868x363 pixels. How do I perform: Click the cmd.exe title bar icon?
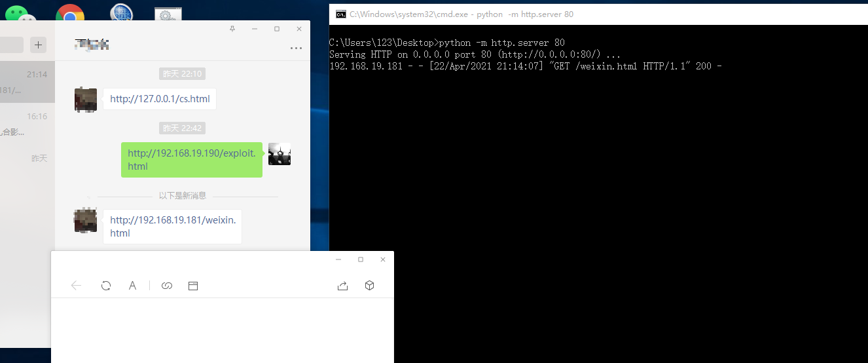[340, 14]
